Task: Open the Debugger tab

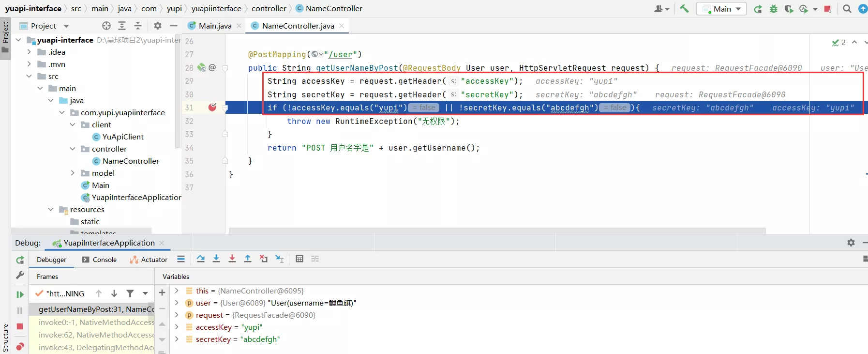Action: point(51,260)
